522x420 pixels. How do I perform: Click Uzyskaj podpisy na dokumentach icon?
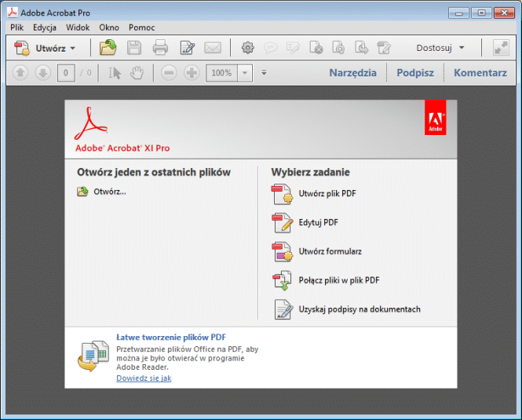pyautogui.click(x=283, y=309)
